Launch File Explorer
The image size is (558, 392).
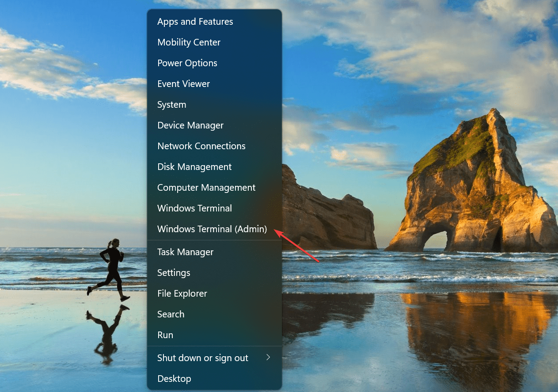click(214, 294)
